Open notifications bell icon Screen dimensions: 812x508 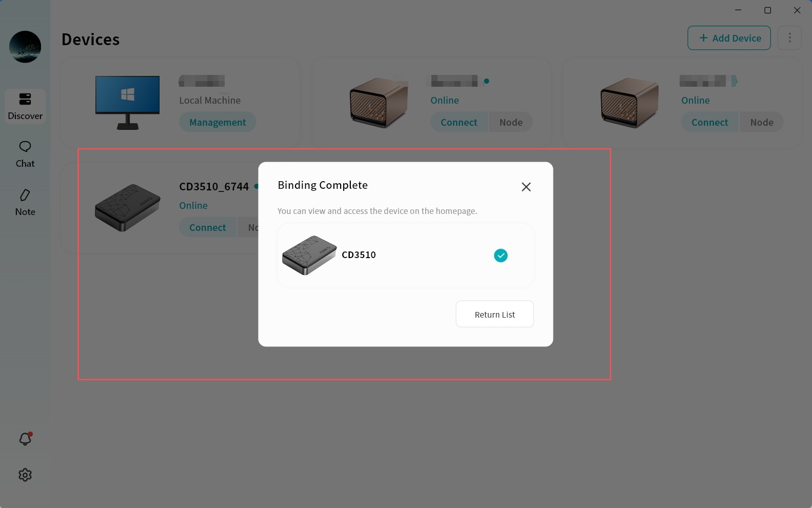click(25, 439)
